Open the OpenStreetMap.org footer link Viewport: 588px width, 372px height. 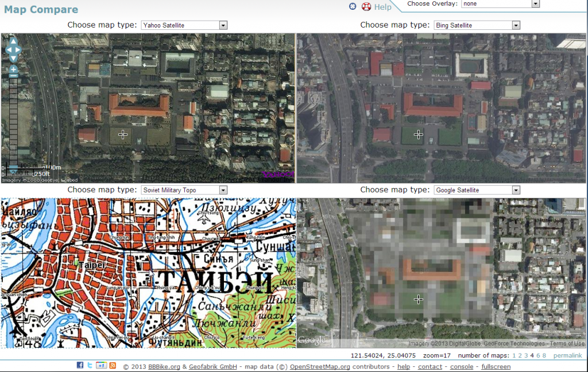tap(320, 366)
